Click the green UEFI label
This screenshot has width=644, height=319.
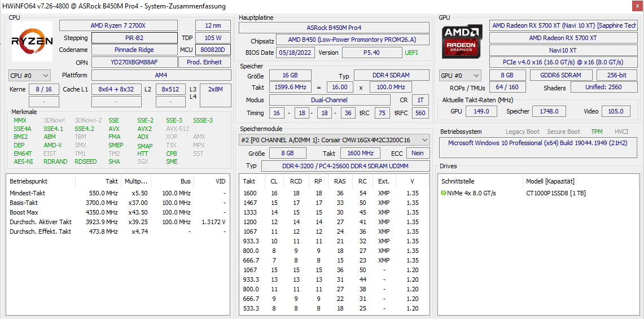pos(411,53)
